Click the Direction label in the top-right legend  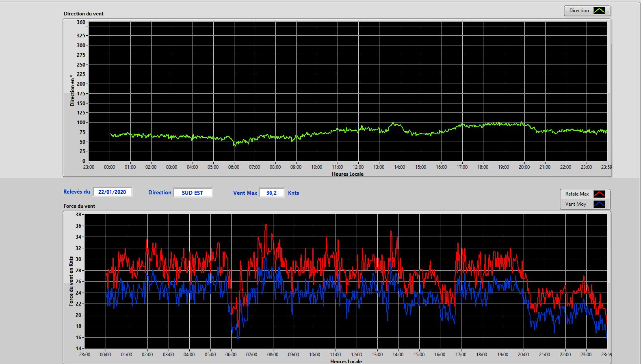pyautogui.click(x=579, y=11)
